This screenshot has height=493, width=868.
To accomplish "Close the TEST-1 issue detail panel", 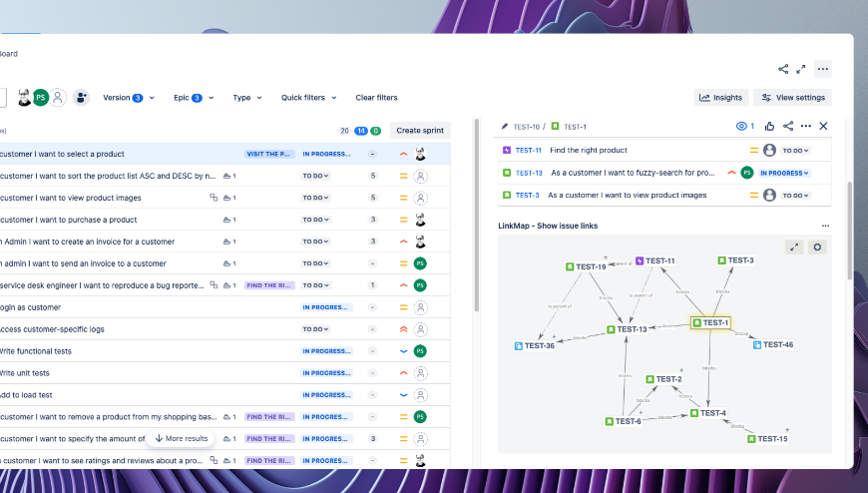I will [x=824, y=127].
